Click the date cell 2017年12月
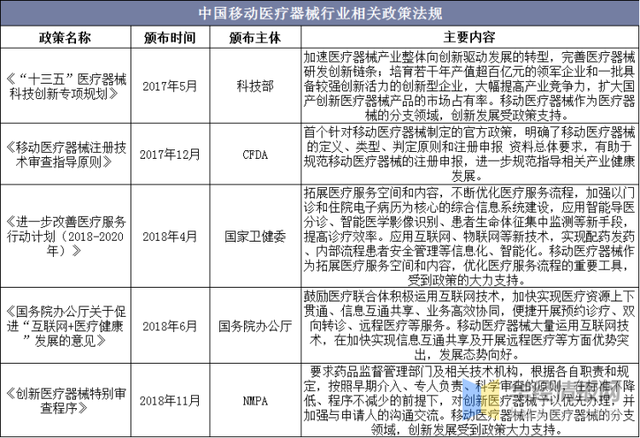Screen dimensions: 640x438 click(170, 154)
